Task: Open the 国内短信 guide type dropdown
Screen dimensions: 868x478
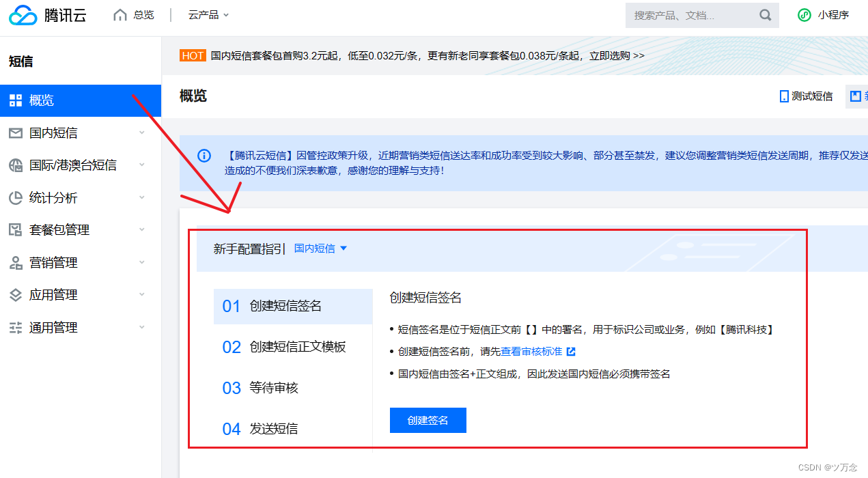Action: [321, 249]
